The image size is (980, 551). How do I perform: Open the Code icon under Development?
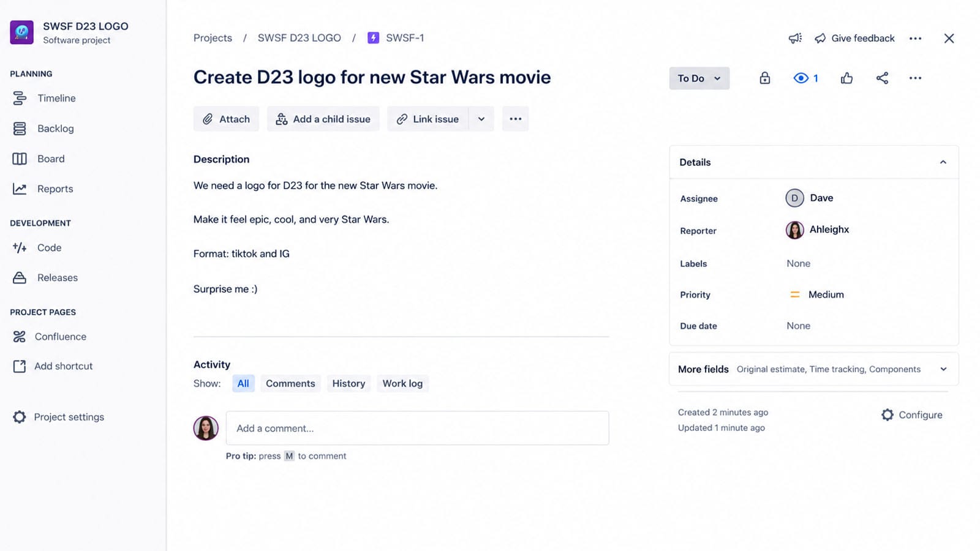20,248
